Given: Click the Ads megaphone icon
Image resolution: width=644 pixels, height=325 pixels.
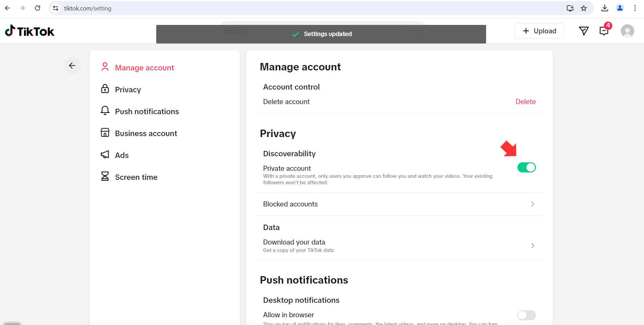Looking at the screenshot, I should click(105, 155).
